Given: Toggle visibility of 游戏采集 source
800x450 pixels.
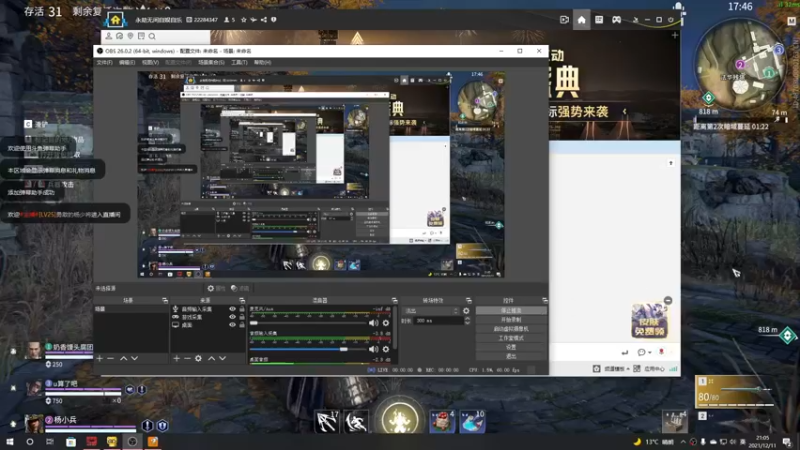Looking at the screenshot, I should pyautogui.click(x=232, y=317).
